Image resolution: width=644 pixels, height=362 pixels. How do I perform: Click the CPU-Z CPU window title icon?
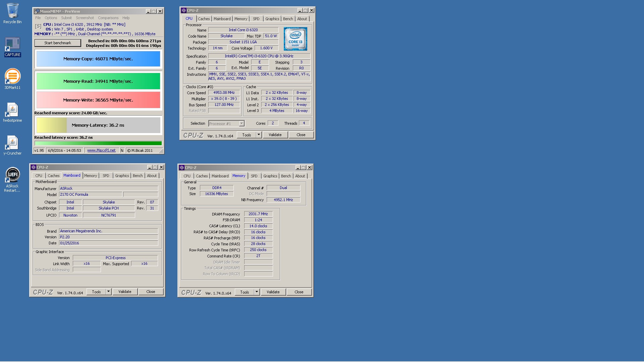184,10
